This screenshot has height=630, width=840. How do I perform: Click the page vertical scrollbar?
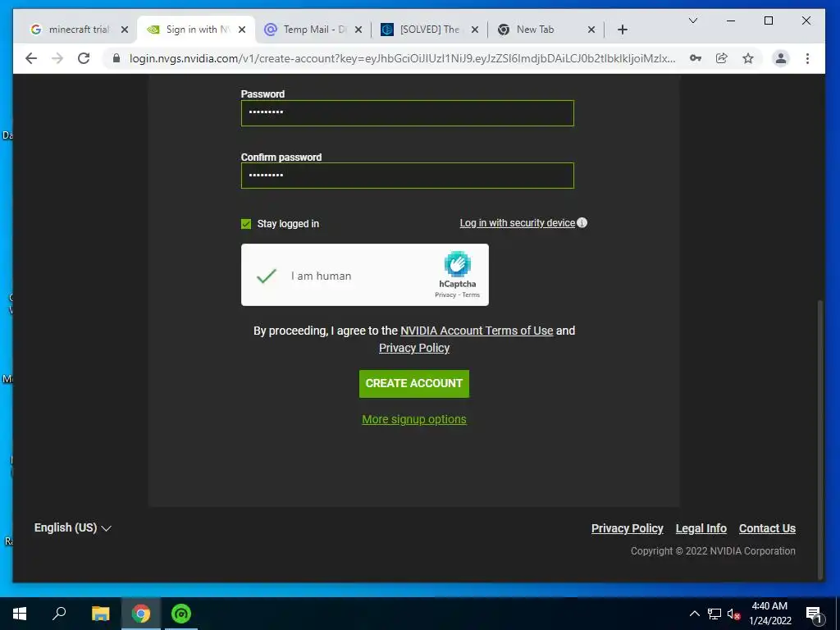819,440
